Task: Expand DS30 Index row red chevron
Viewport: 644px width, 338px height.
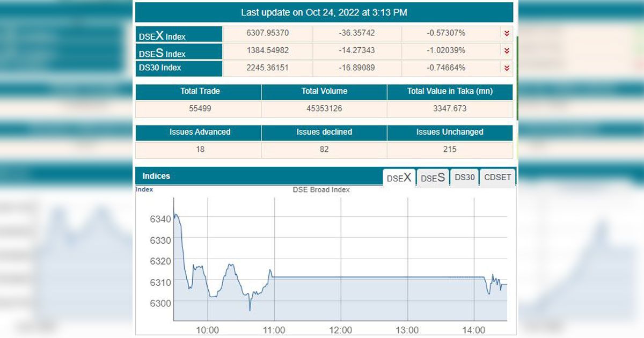Action: [x=507, y=68]
